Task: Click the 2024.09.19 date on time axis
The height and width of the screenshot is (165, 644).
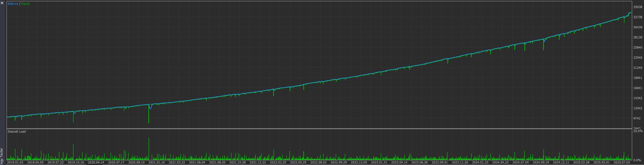Action: (x=541, y=162)
